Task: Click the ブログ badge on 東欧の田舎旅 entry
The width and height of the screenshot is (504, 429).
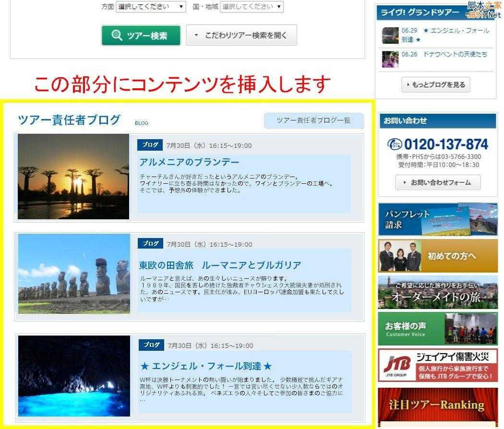Action: click(x=149, y=244)
